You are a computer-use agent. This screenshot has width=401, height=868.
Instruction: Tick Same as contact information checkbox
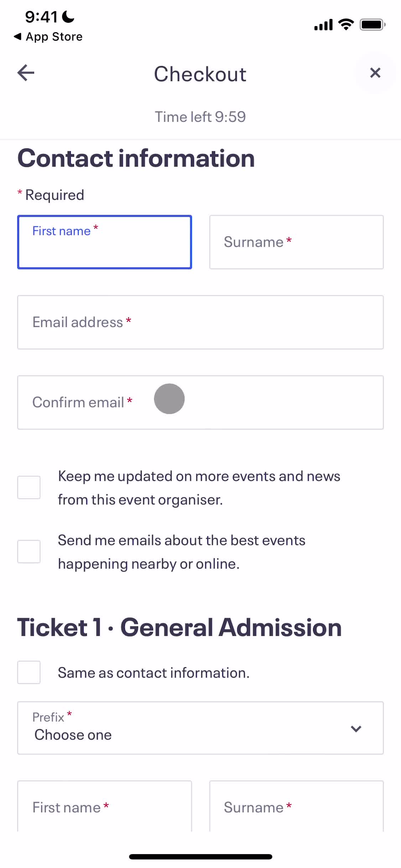click(x=29, y=672)
